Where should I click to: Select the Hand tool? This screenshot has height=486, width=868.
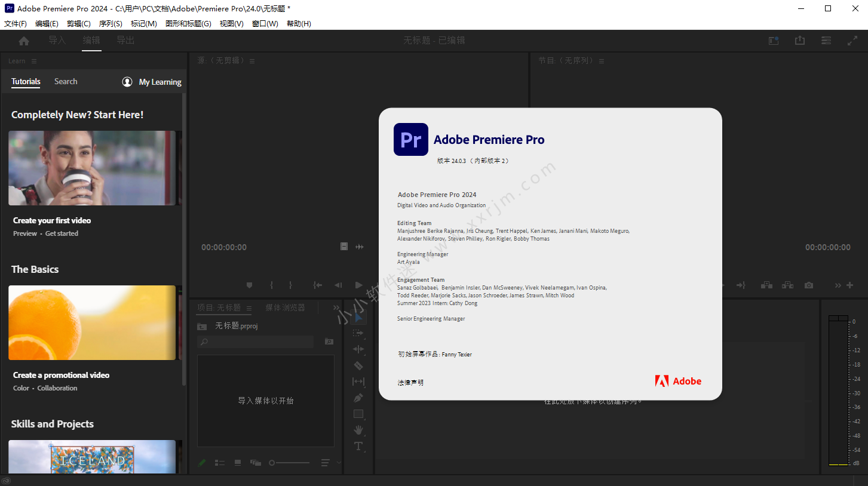(x=358, y=430)
